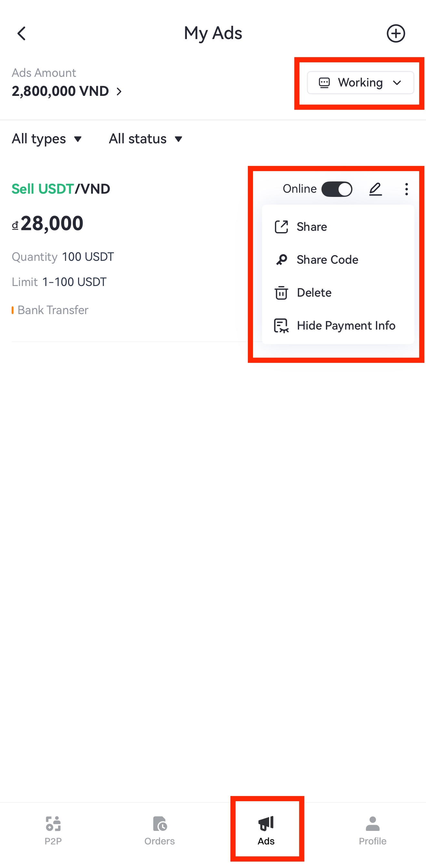Tap the back arrow icon
The image size is (426, 868).
(x=22, y=33)
